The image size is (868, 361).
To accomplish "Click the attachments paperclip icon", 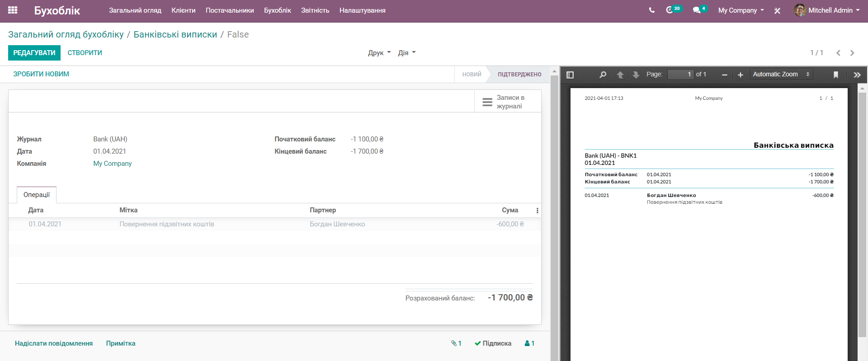I will point(454,343).
